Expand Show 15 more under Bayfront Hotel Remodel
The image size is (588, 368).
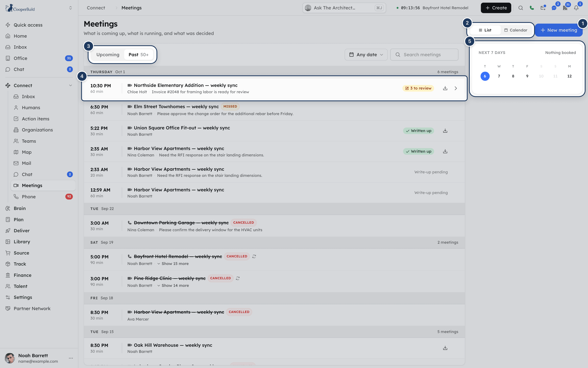173,264
